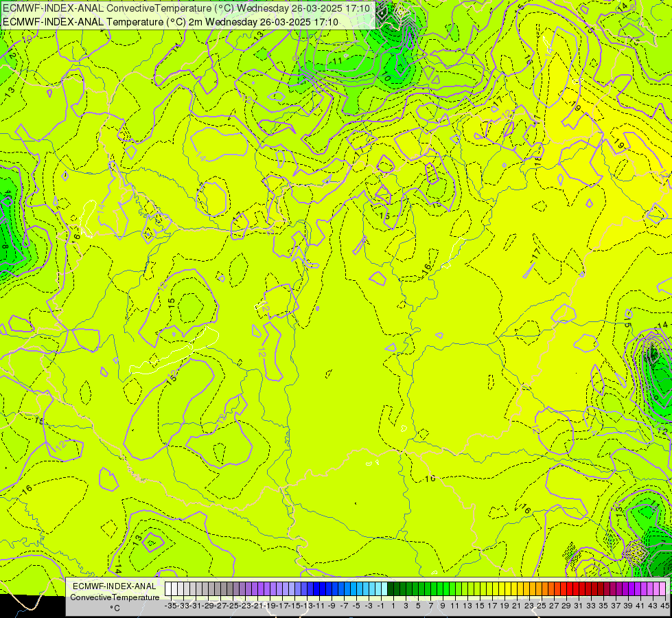Click the -13 value on the legend scale
This screenshot has width=672, height=618.
point(308,606)
